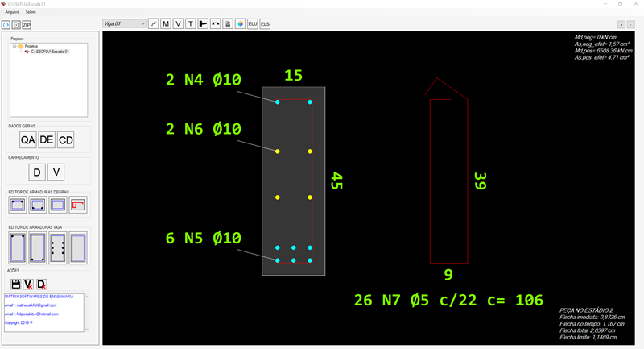Click the QA general data button
Image resolution: width=644 pixels, height=349 pixels.
coord(28,140)
